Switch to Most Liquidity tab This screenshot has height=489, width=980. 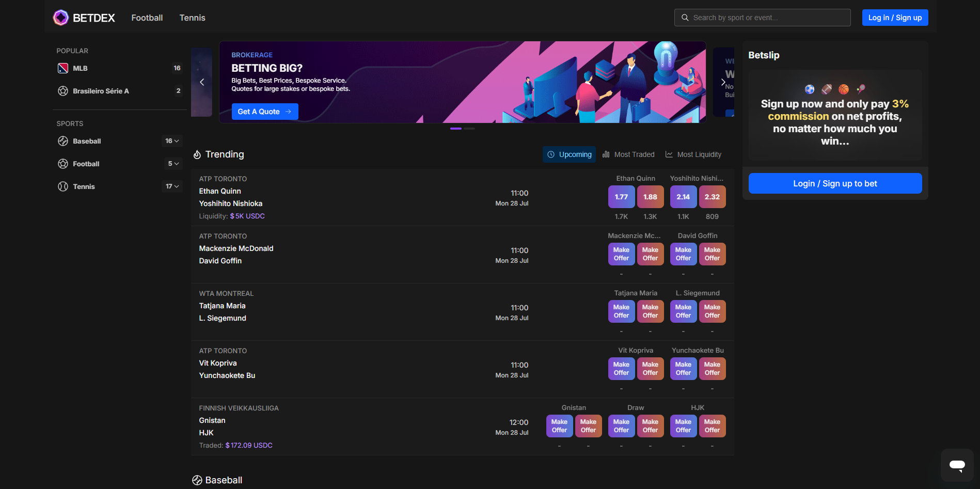pos(693,154)
